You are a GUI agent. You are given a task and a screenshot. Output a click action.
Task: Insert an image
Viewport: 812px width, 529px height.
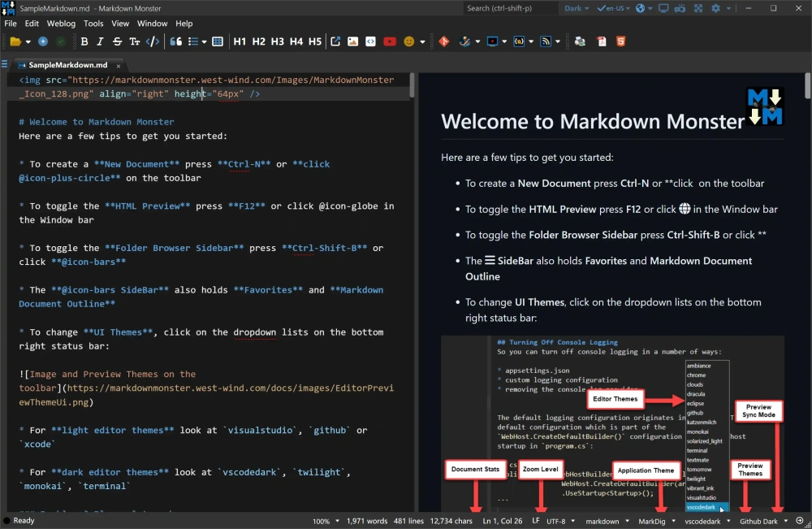352,41
